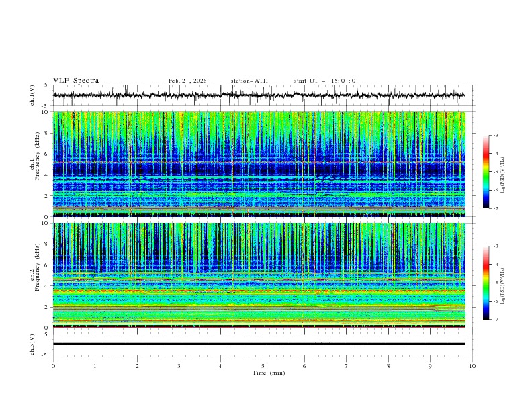Click the lower PSD color scale bar

(486, 283)
